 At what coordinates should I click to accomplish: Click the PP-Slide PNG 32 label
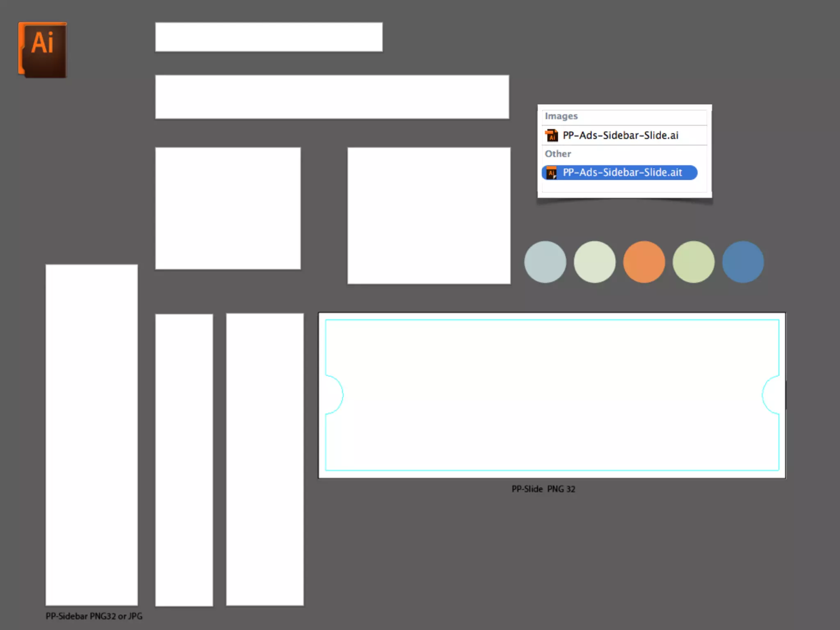click(543, 489)
